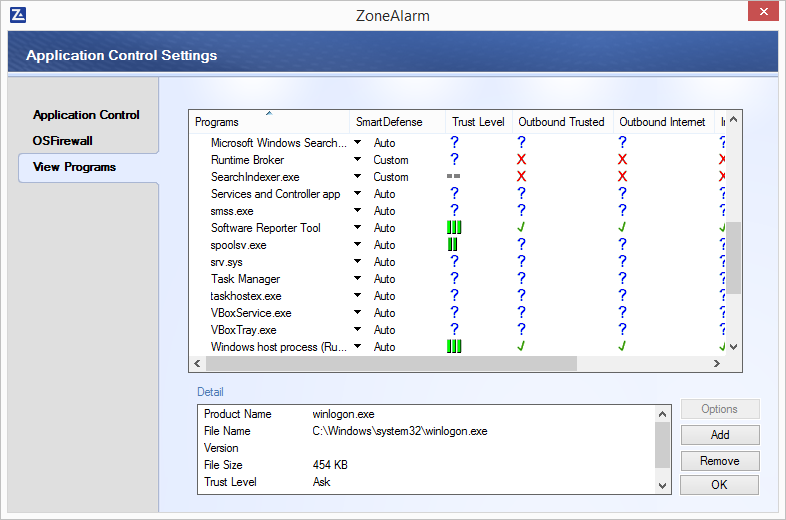Expand SmartDefense dropdown for srv.sys
This screenshot has height=520, width=786.
tap(357, 262)
